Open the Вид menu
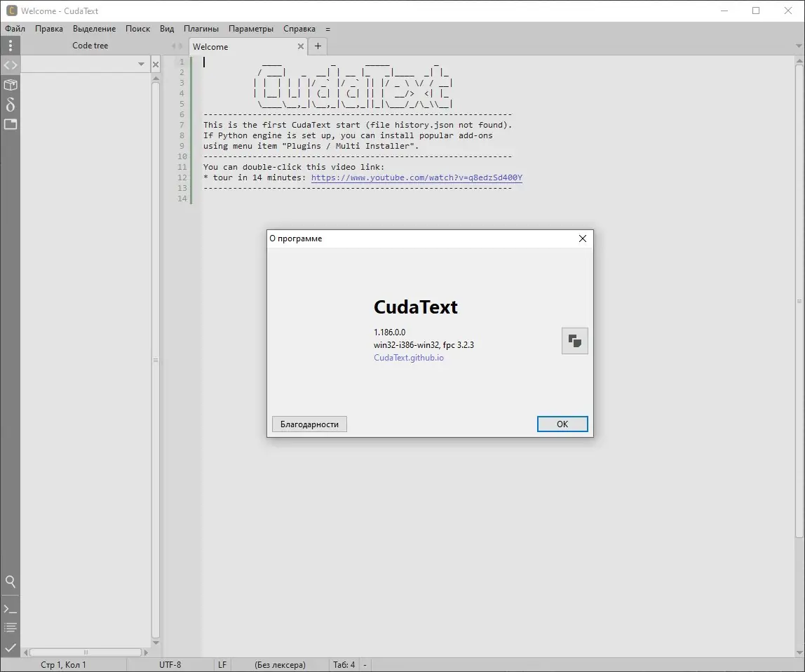805x672 pixels. [167, 29]
